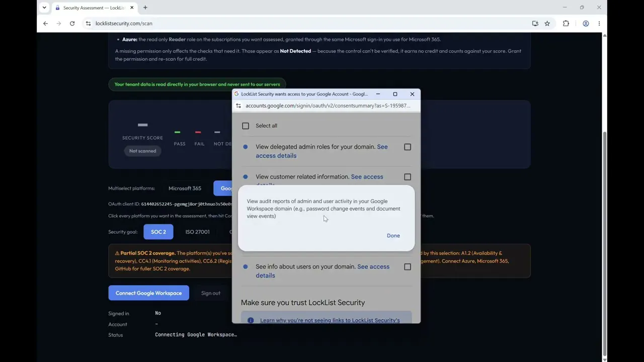The image size is (644, 362).
Task: Open See access details for customer information
Action: point(367,177)
